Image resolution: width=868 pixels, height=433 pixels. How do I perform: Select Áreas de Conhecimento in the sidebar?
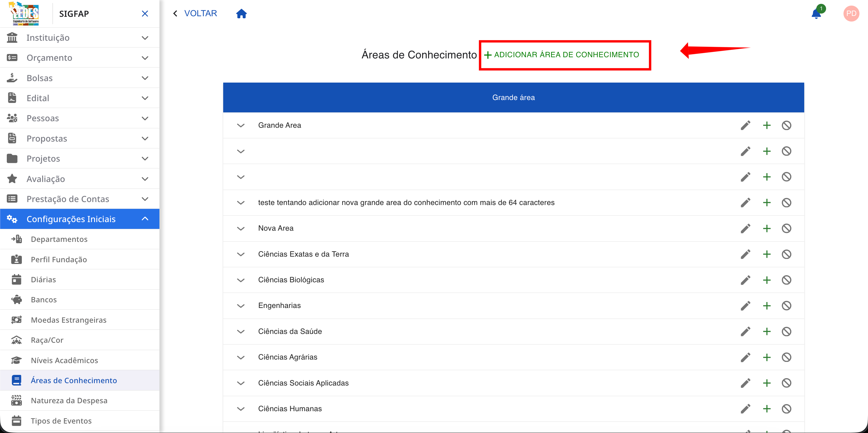[x=74, y=380]
